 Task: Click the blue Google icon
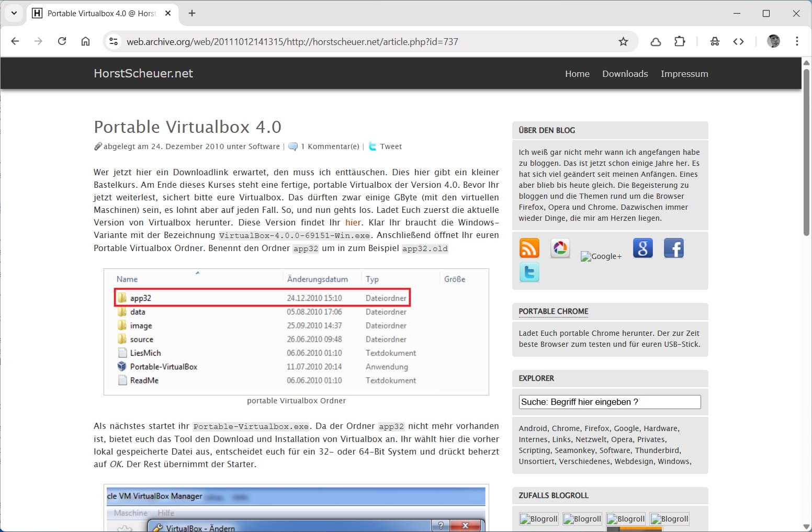[642, 248]
